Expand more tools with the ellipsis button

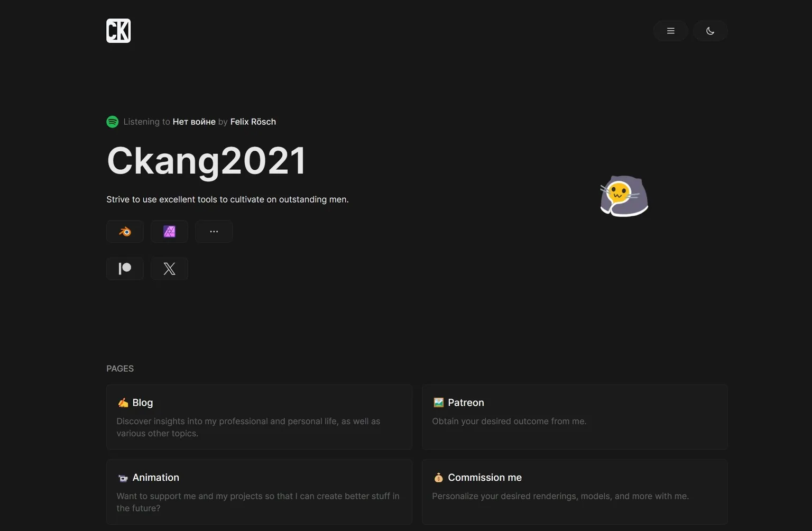pos(214,232)
